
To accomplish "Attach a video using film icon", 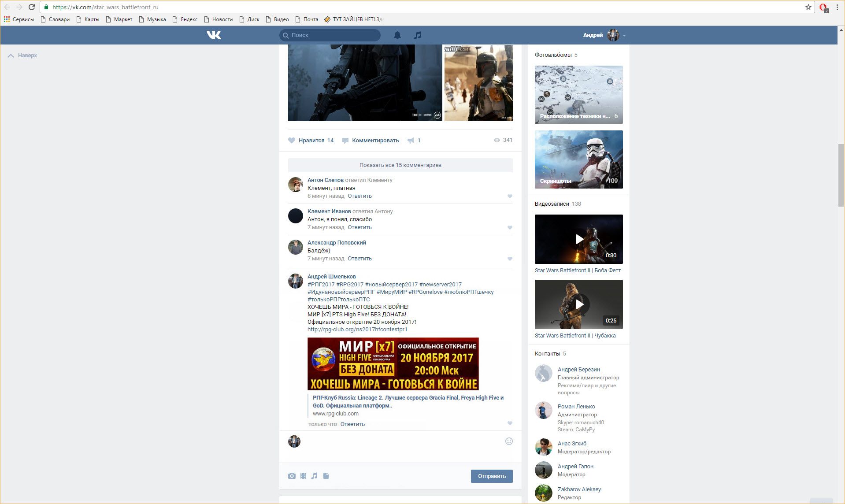I will [x=303, y=476].
